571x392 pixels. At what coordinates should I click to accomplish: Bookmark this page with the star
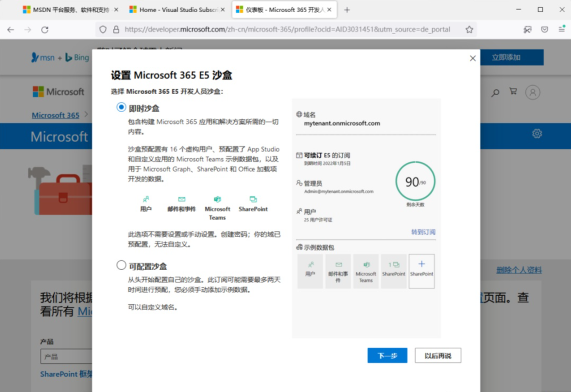pyautogui.click(x=469, y=29)
